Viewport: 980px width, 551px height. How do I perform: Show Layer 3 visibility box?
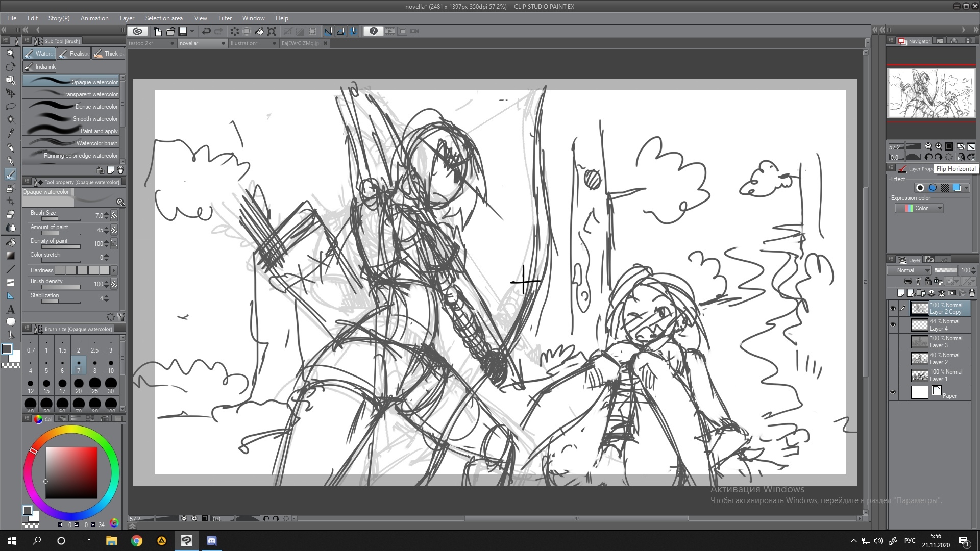coord(893,342)
